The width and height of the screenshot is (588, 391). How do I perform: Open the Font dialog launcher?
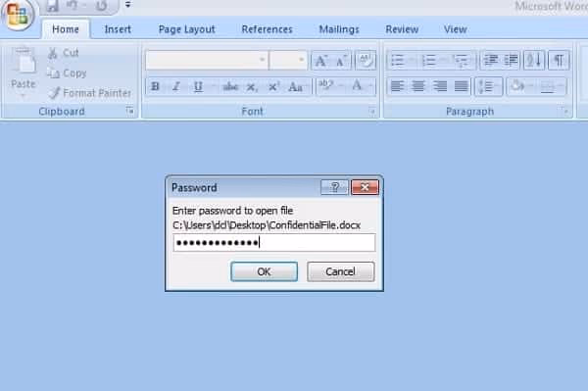coord(372,111)
